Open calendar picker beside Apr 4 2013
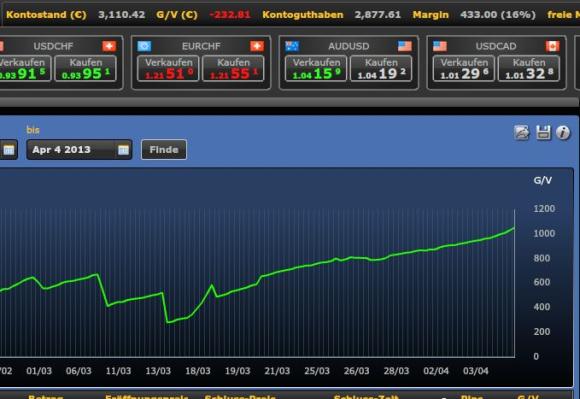580x399 pixels. 123,150
